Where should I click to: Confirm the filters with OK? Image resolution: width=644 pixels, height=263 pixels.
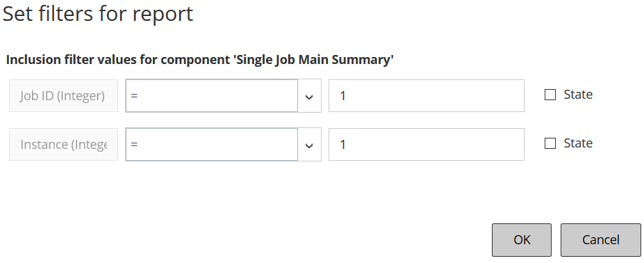tap(522, 240)
